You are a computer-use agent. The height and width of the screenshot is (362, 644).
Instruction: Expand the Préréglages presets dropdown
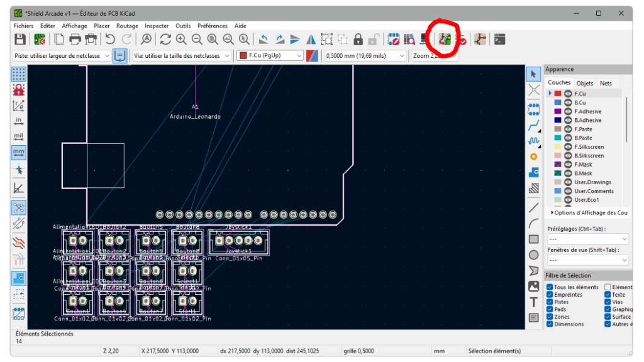(x=588, y=238)
